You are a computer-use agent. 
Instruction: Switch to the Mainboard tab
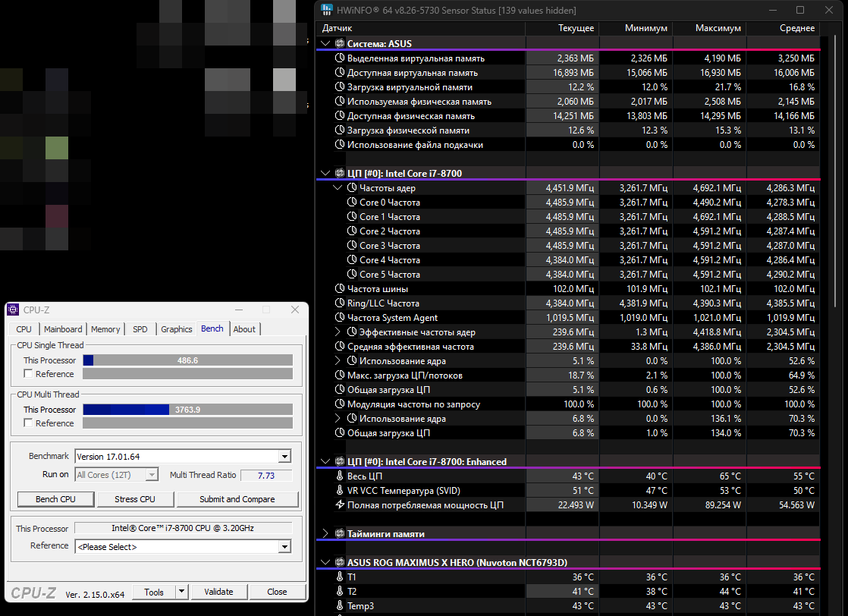pyautogui.click(x=63, y=328)
